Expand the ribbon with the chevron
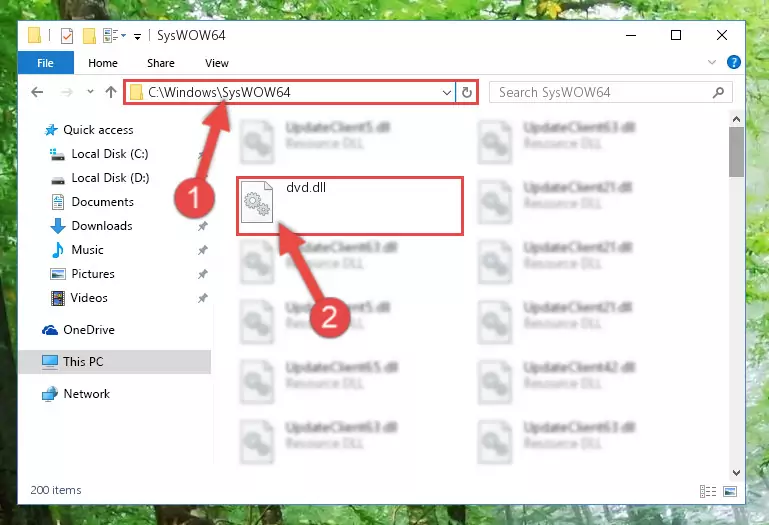Viewport: 769px width, 525px height. tap(712, 62)
